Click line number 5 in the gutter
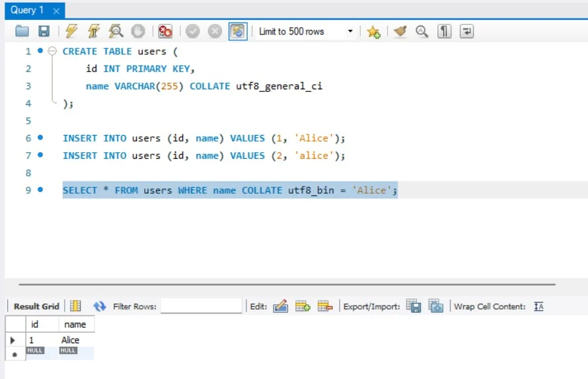The height and width of the screenshot is (379, 588). [x=28, y=121]
